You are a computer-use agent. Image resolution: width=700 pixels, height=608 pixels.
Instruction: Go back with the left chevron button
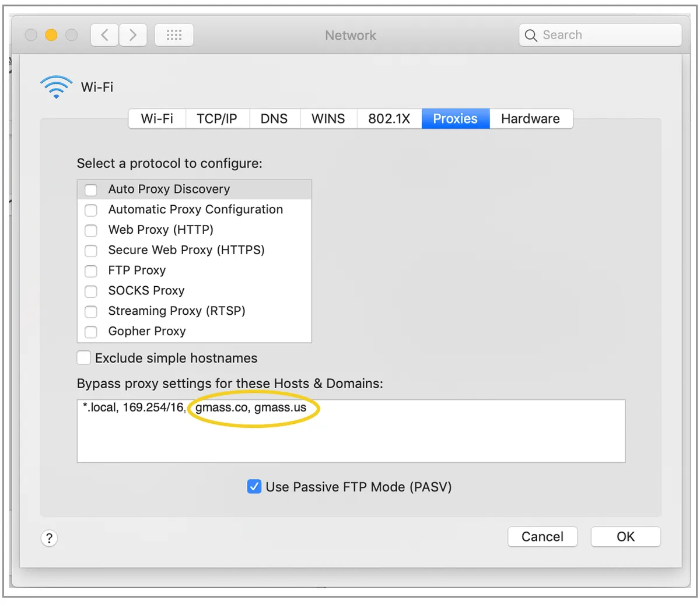click(104, 35)
